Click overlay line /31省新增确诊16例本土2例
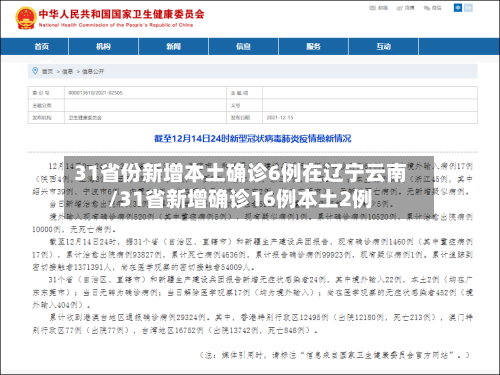 coord(240,198)
